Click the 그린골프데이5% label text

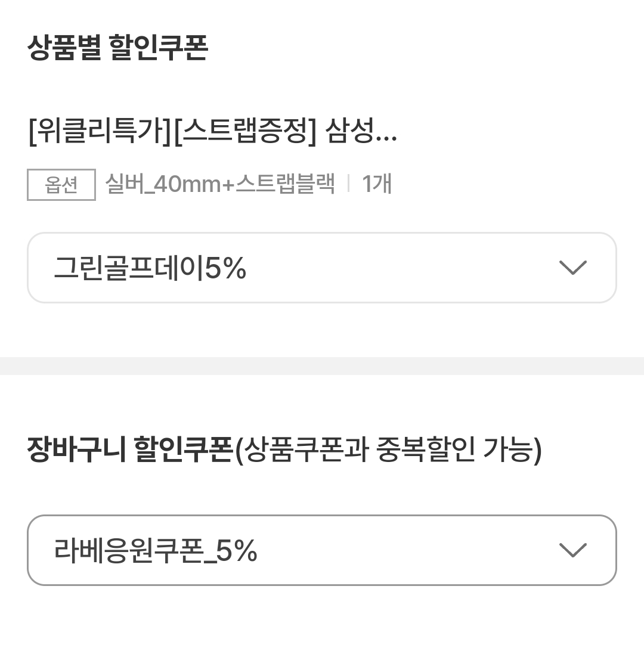[150, 269]
